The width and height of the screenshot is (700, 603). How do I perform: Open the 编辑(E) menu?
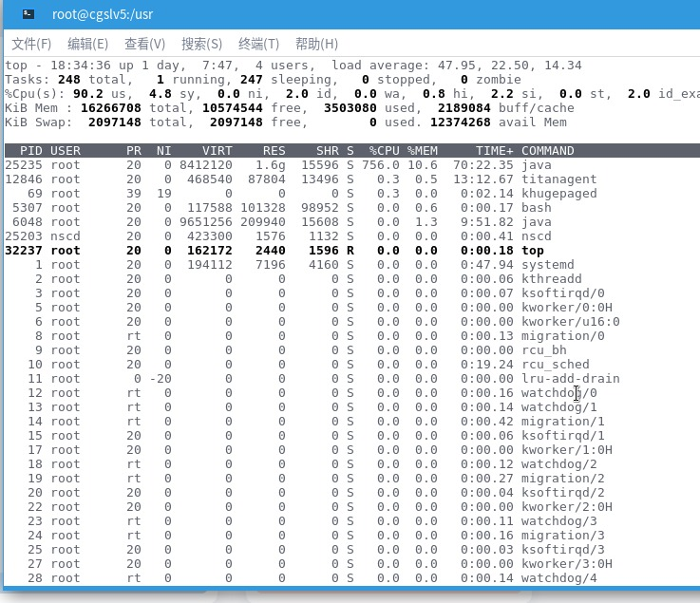pyautogui.click(x=88, y=44)
